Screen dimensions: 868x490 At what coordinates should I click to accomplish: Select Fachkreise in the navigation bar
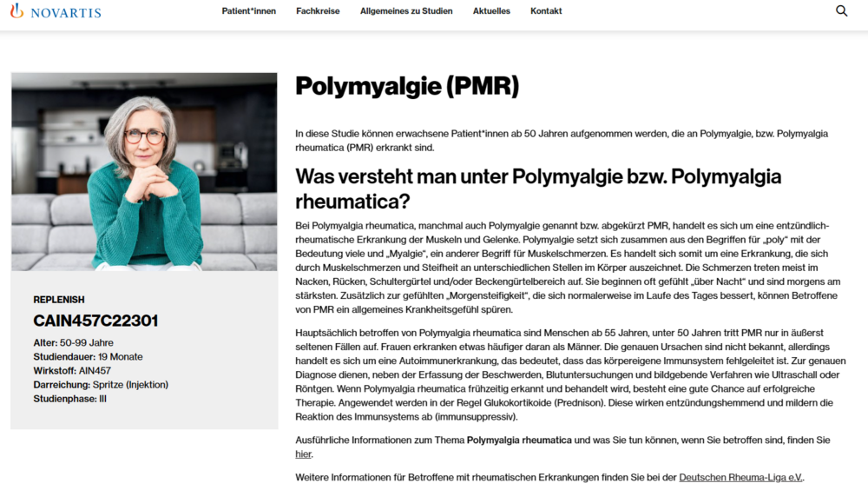pos(318,11)
